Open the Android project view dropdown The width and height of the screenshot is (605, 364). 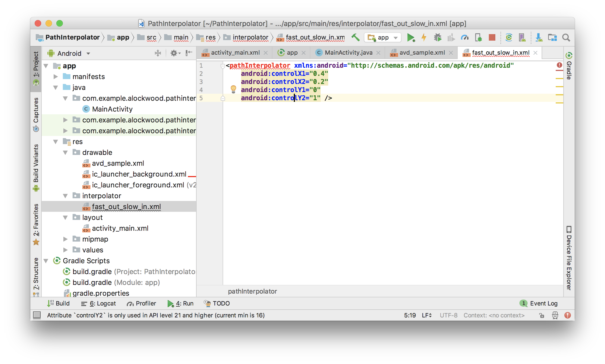[x=69, y=53]
